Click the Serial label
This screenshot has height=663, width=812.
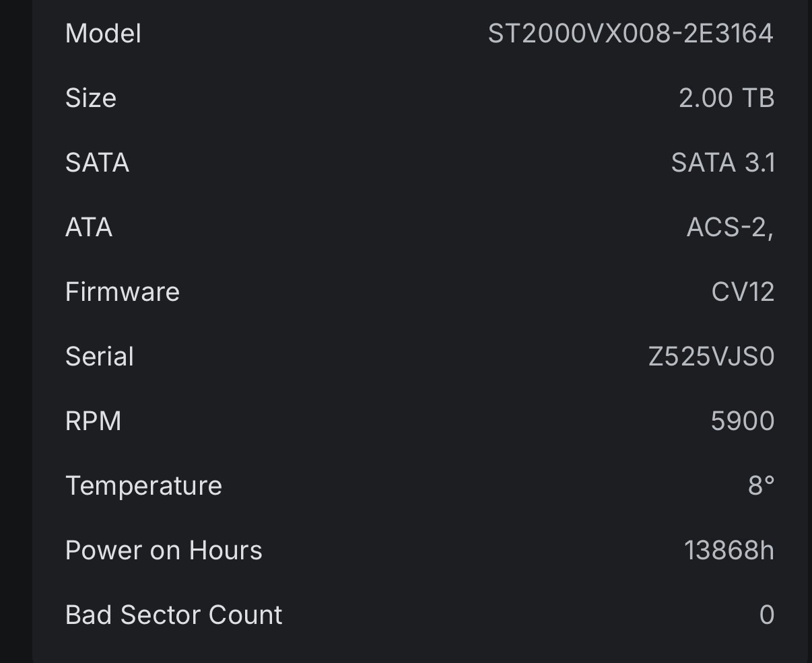tap(100, 357)
